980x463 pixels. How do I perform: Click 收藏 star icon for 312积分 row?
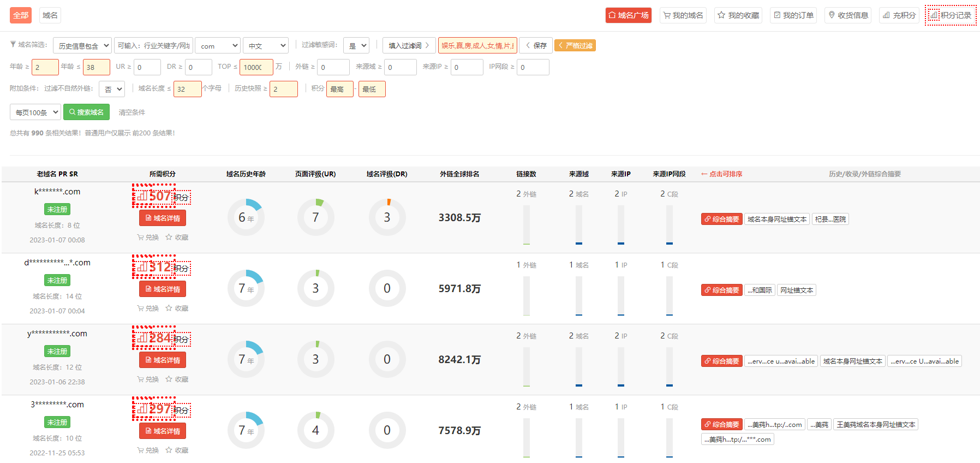pos(177,308)
